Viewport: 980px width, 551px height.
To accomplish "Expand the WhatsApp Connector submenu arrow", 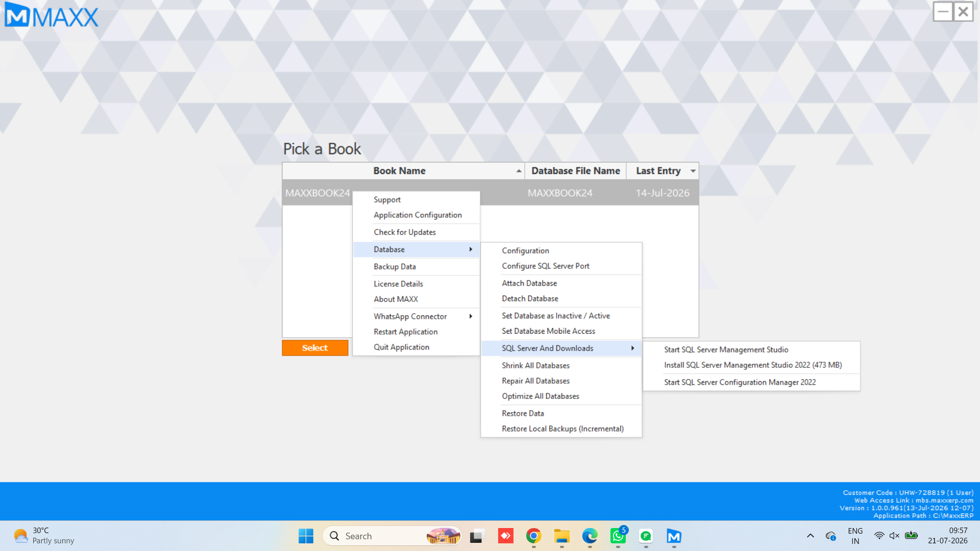I will 471,316.
